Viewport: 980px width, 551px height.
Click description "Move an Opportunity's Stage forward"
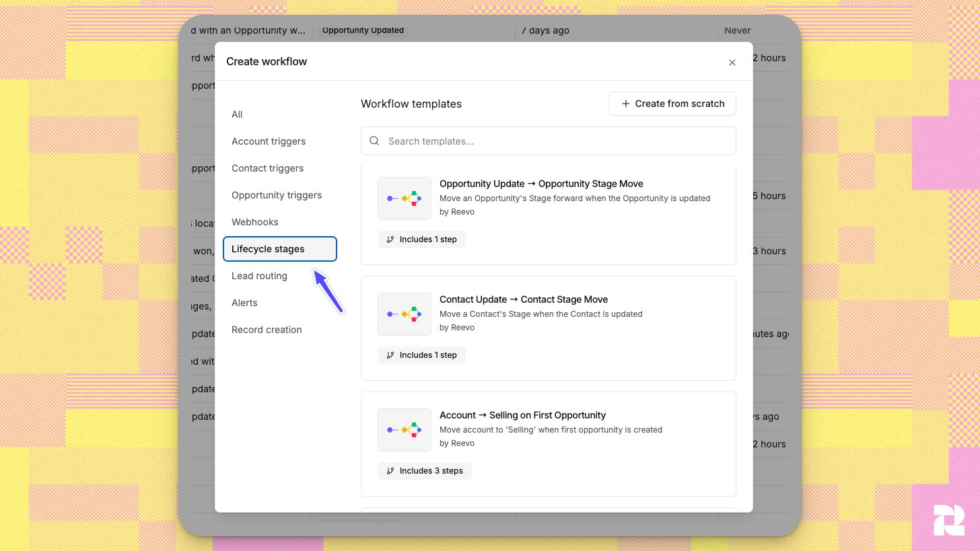click(575, 198)
